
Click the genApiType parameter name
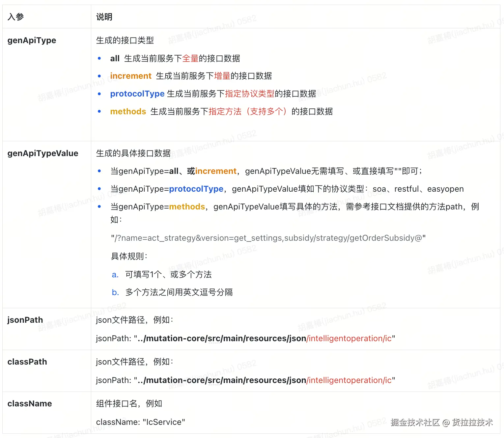pyautogui.click(x=32, y=40)
